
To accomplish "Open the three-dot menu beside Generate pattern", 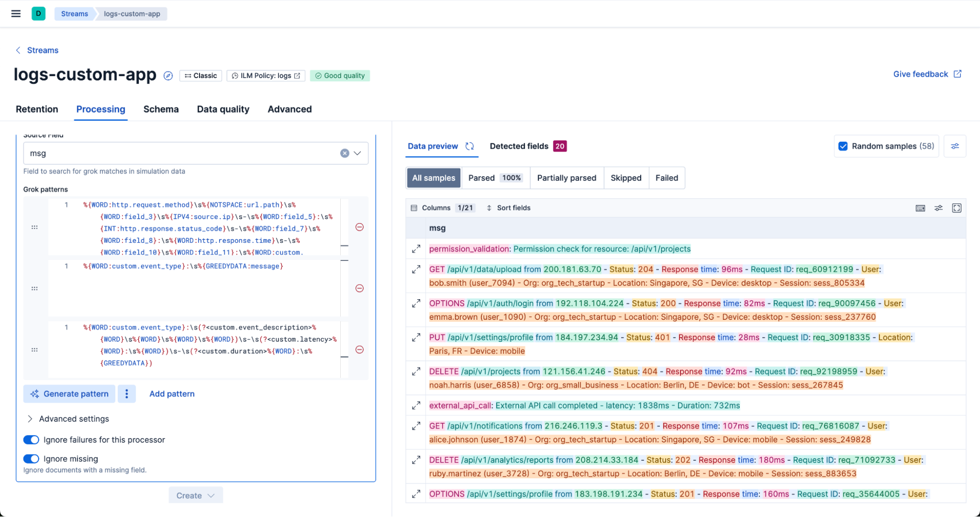I will 127,393.
